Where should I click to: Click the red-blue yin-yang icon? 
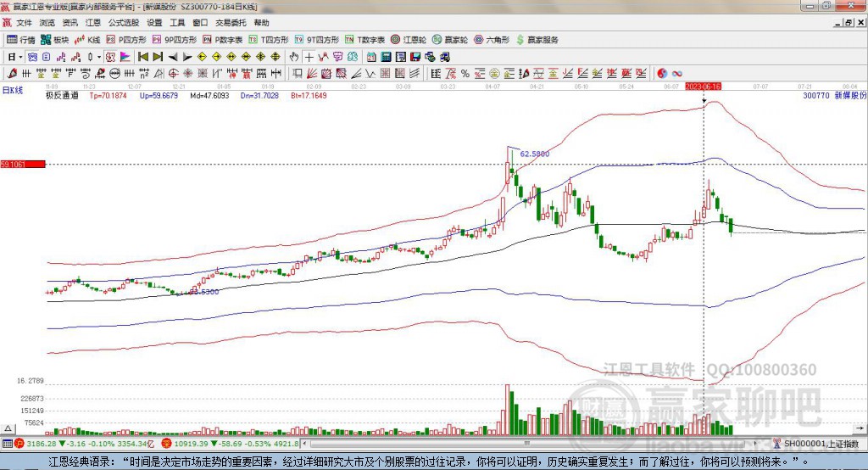click(662, 73)
